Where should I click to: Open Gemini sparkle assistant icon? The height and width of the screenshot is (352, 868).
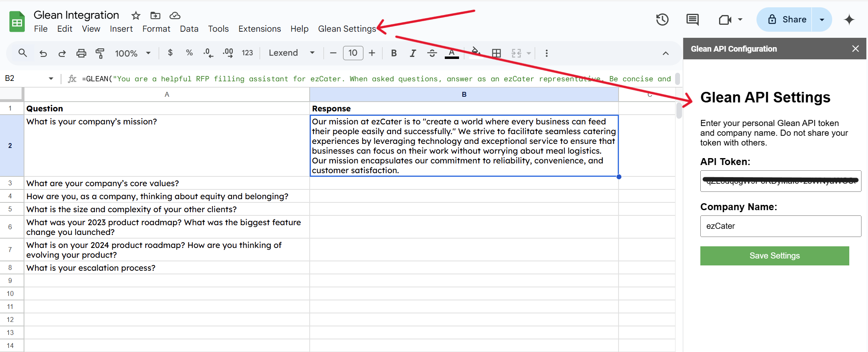pos(849,20)
